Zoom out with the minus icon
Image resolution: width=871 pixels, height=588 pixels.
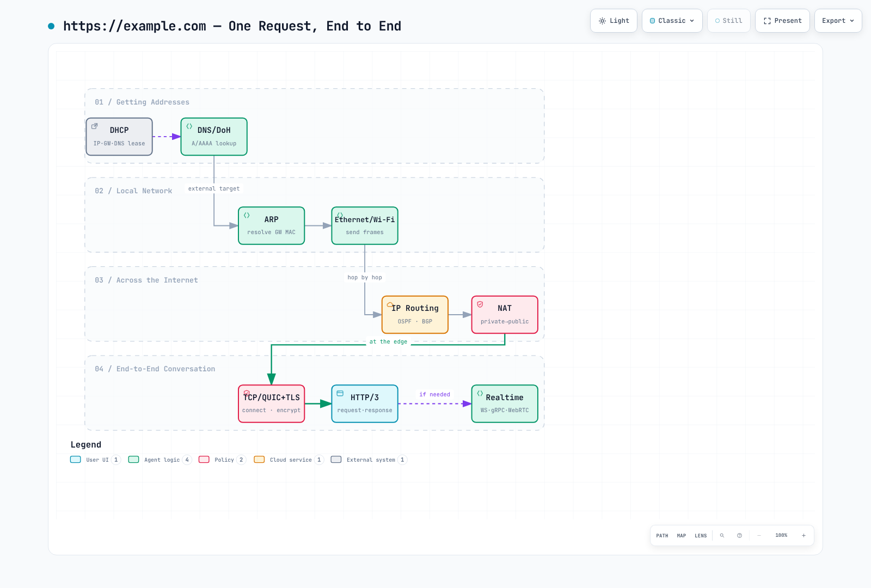(759, 536)
